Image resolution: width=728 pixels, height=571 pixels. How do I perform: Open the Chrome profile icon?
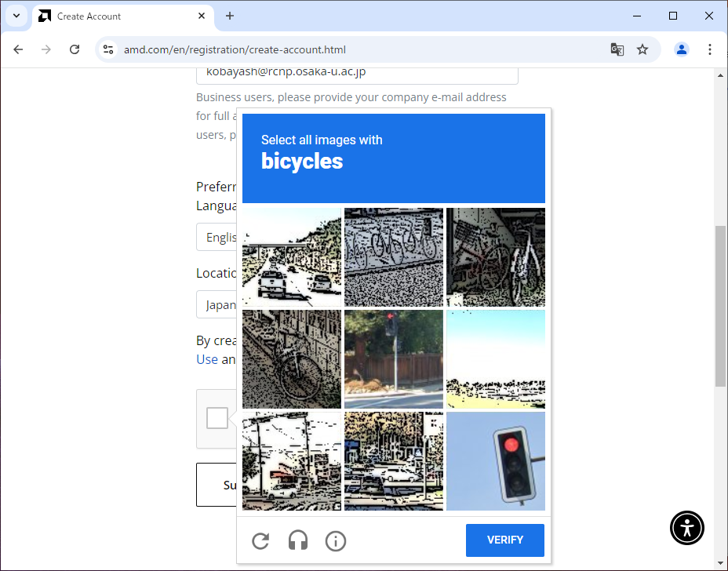point(682,49)
